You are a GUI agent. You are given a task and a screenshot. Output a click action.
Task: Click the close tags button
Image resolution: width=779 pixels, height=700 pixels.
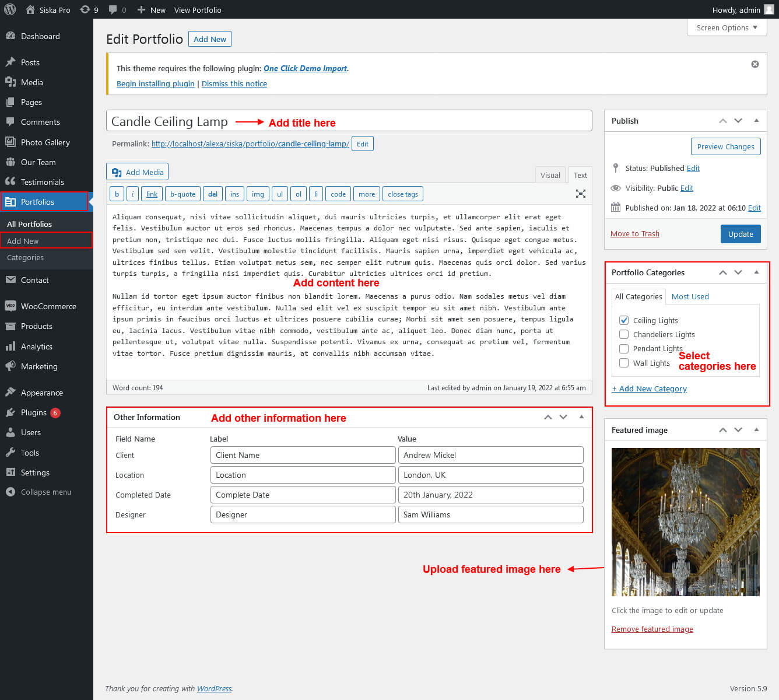(x=403, y=194)
